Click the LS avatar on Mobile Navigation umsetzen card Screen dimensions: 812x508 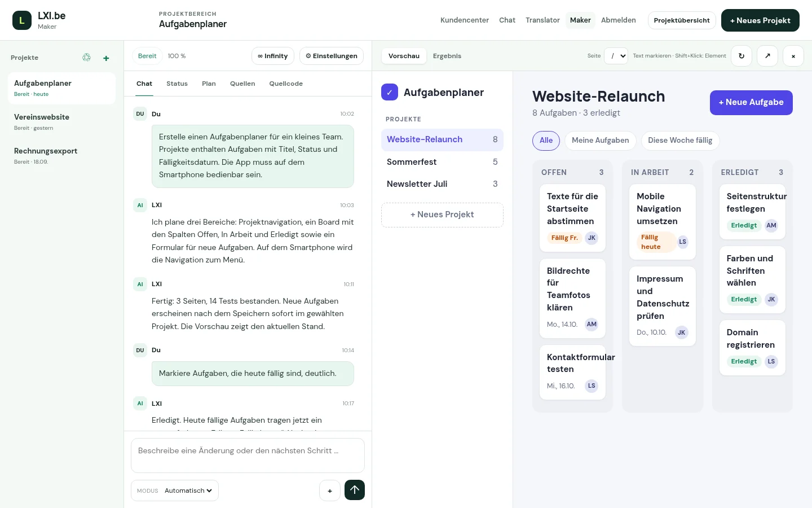[683, 242]
